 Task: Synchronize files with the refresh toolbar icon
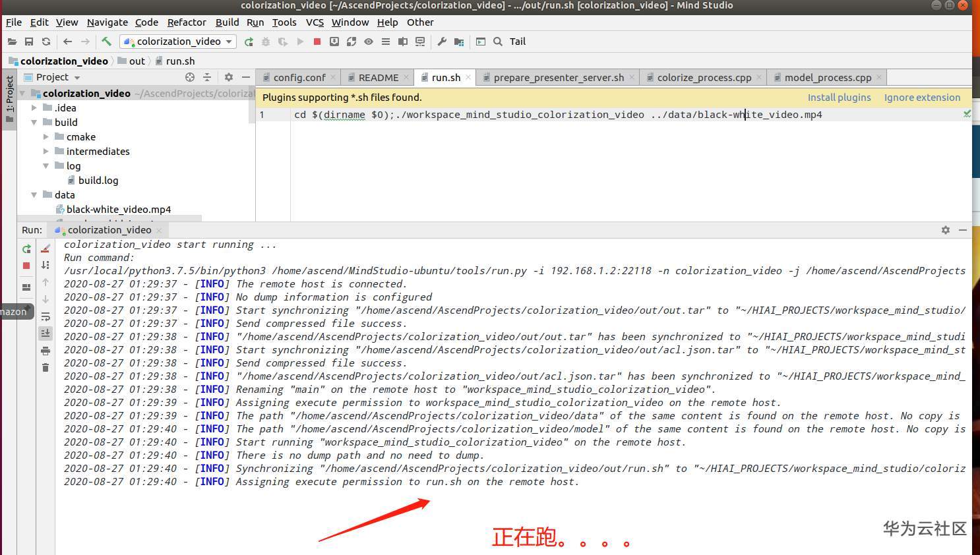46,42
